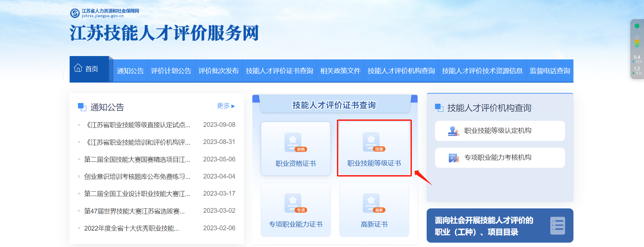Click green status dot on floating speed widget
The image size is (644, 247).
pyautogui.click(x=637, y=26)
